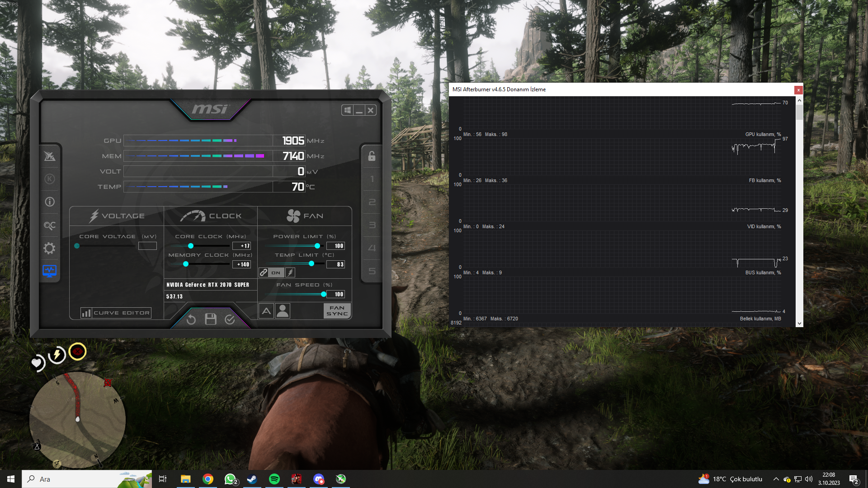Open the OC Scanner from the sidebar
The image size is (868, 488).
(x=50, y=225)
